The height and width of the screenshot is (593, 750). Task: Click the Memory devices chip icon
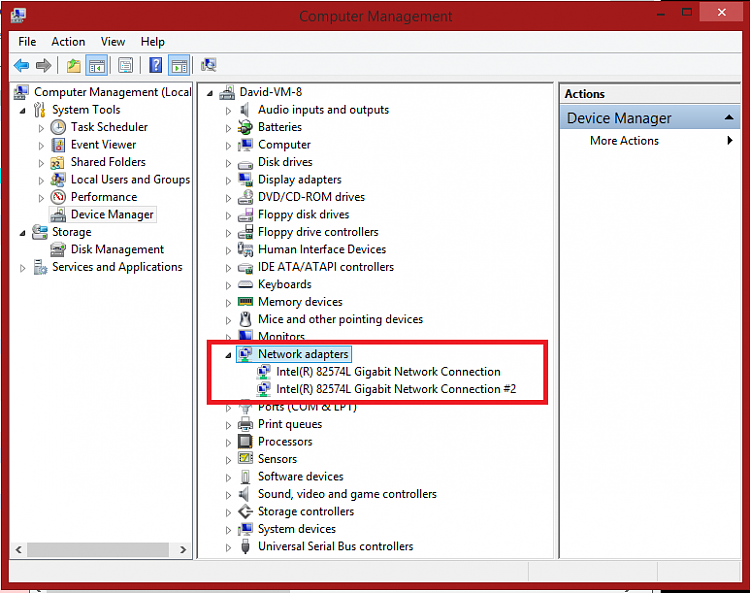click(x=245, y=302)
